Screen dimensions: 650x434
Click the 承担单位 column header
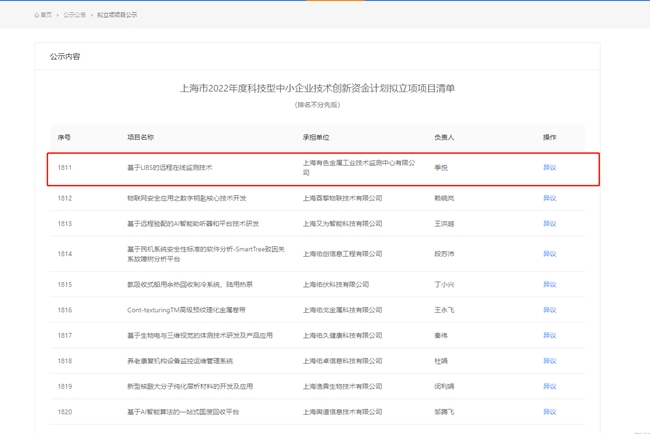pos(316,137)
